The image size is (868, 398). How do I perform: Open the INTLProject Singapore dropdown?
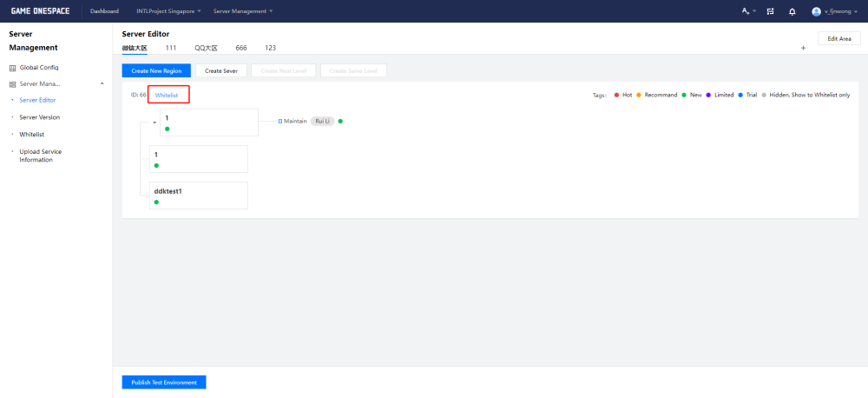pos(168,11)
